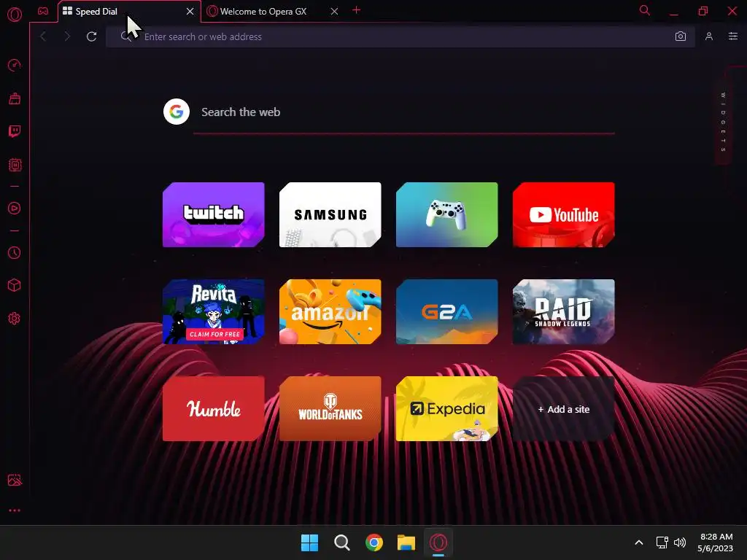Open File Explorer from taskbar
Screen dimensions: 747x560
point(406,542)
